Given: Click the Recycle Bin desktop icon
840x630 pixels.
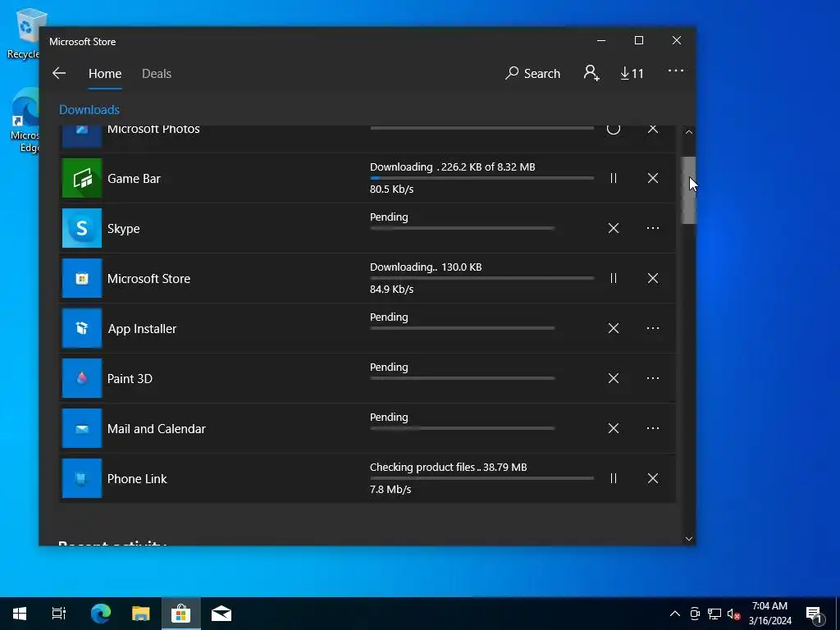Looking at the screenshot, I should point(24,33).
